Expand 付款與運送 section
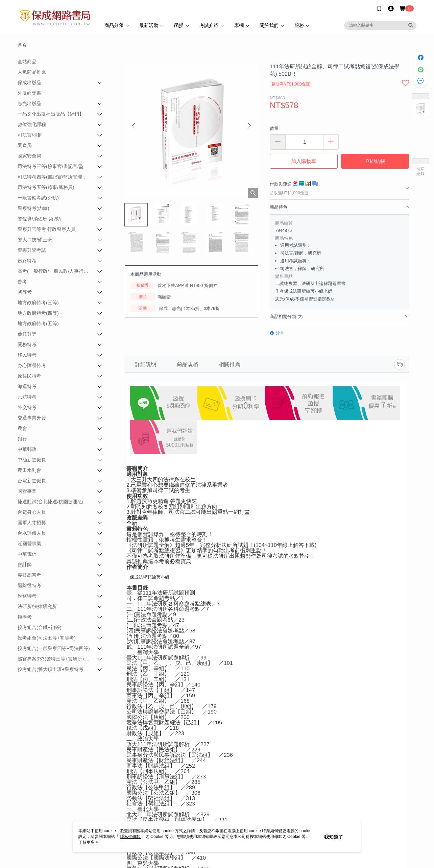 [x=339, y=188]
